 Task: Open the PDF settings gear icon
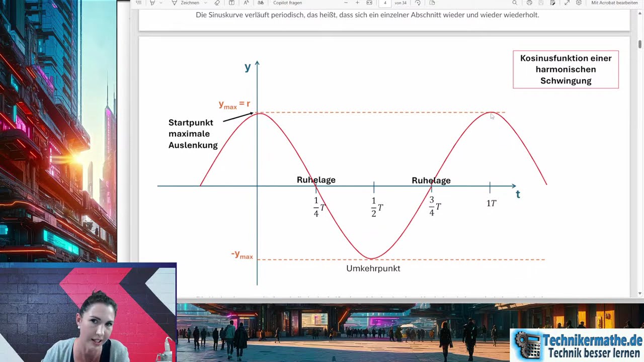point(579,3)
